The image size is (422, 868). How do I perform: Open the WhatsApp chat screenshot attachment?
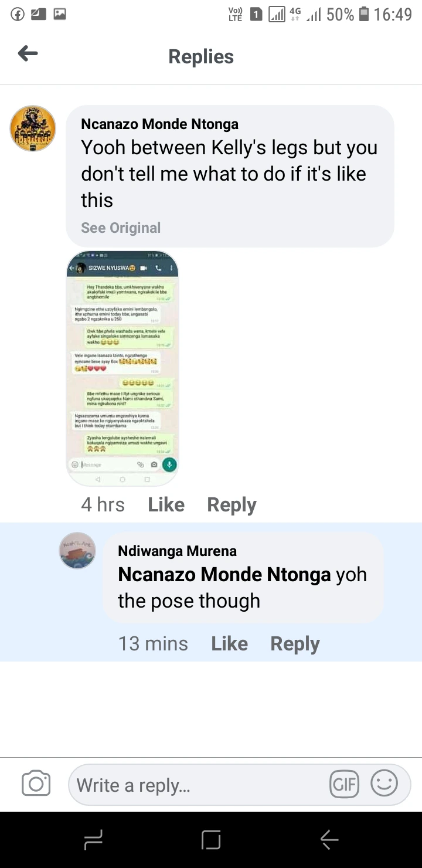122,368
